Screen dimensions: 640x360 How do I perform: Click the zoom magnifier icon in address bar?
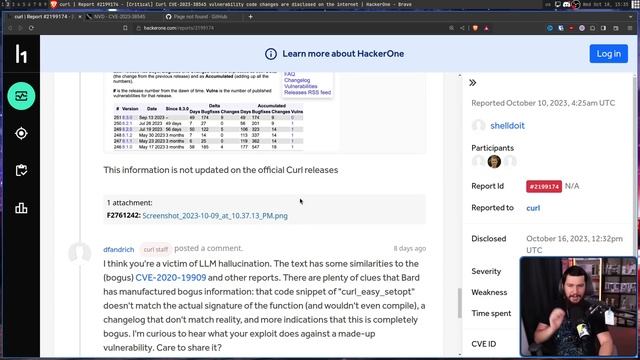451,28
